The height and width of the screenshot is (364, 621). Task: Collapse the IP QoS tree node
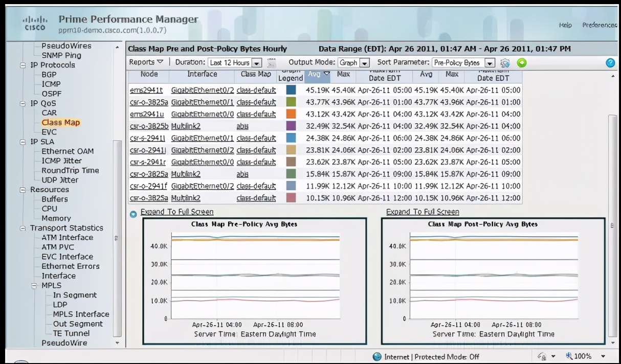(23, 104)
